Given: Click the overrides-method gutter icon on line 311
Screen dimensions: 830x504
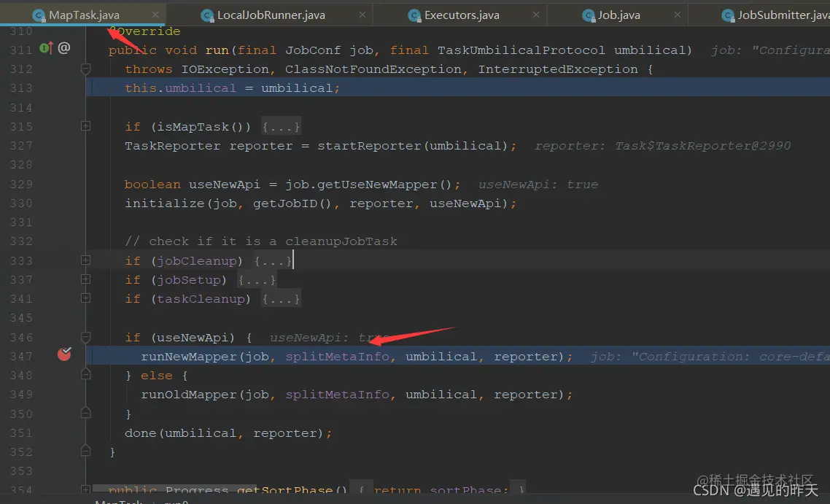Looking at the screenshot, I should tap(46, 48).
